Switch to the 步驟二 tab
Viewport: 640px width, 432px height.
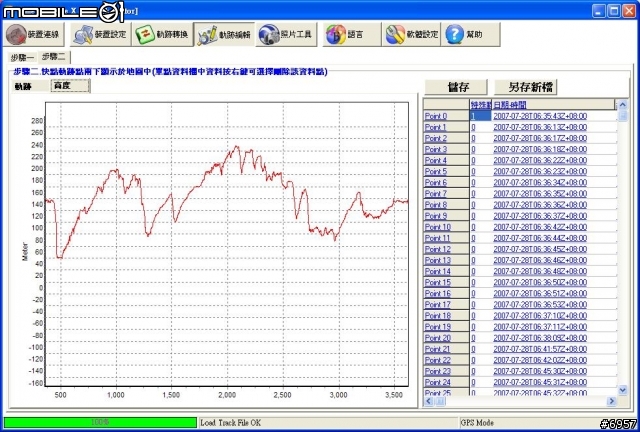[54, 57]
